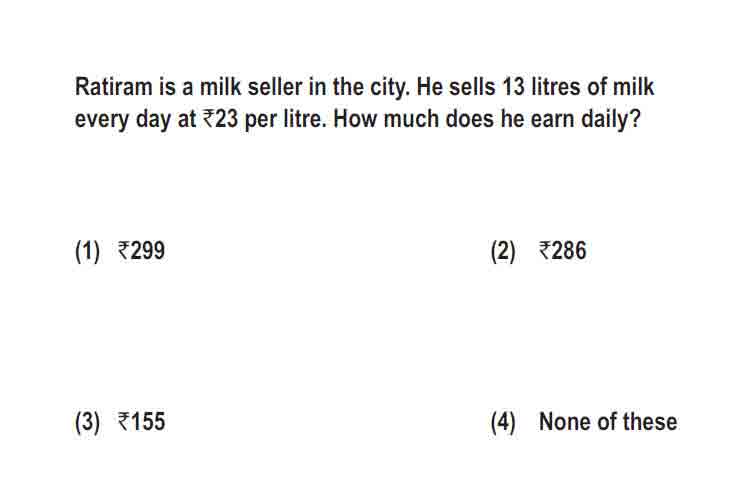Click the rupee symbol before 155
750x500 pixels.
point(123,422)
